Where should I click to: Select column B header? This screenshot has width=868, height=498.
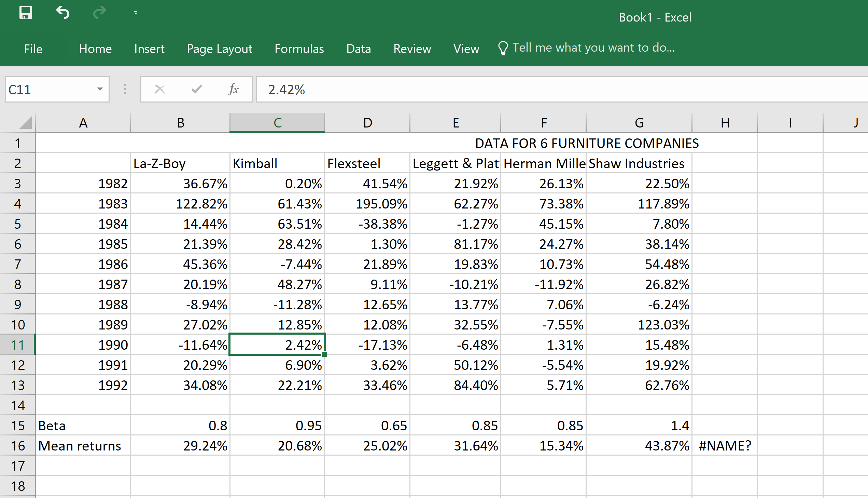tap(181, 123)
